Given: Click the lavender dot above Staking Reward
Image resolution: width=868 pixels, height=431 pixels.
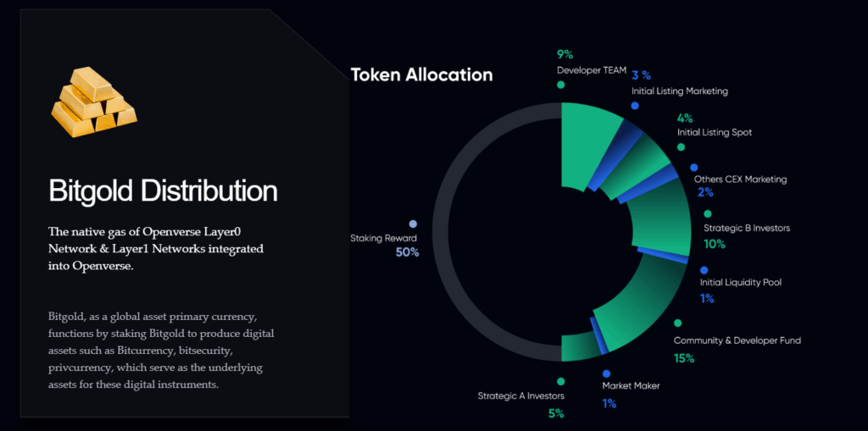Looking at the screenshot, I should (x=413, y=224).
